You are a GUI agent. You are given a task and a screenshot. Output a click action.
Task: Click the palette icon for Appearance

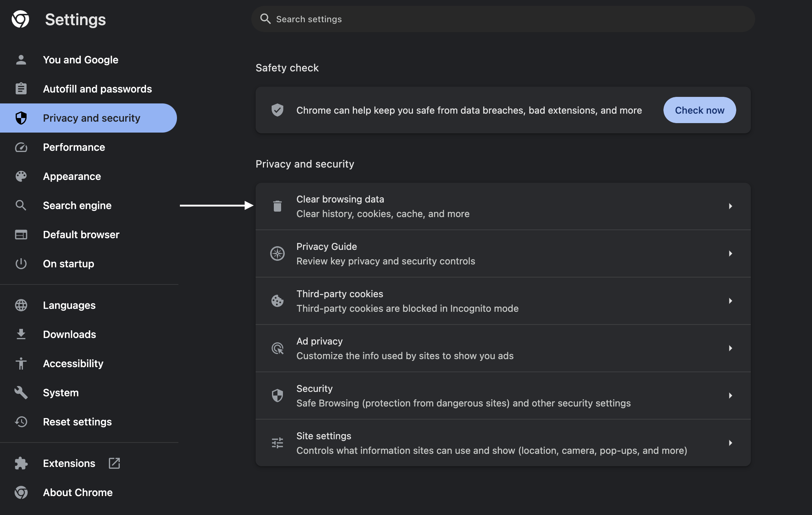click(21, 176)
